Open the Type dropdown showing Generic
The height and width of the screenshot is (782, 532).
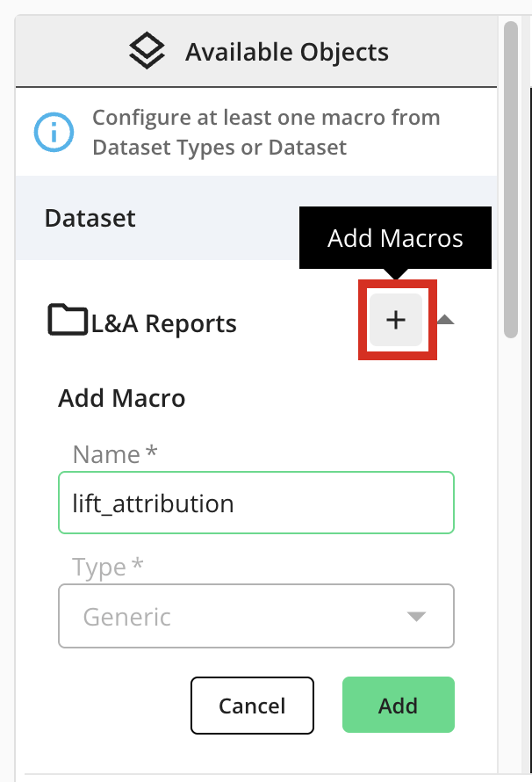[x=255, y=616]
